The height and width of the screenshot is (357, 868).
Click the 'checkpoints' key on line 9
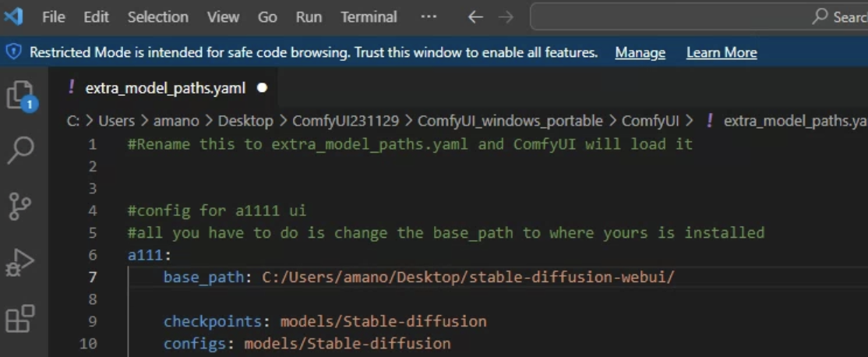213,322
